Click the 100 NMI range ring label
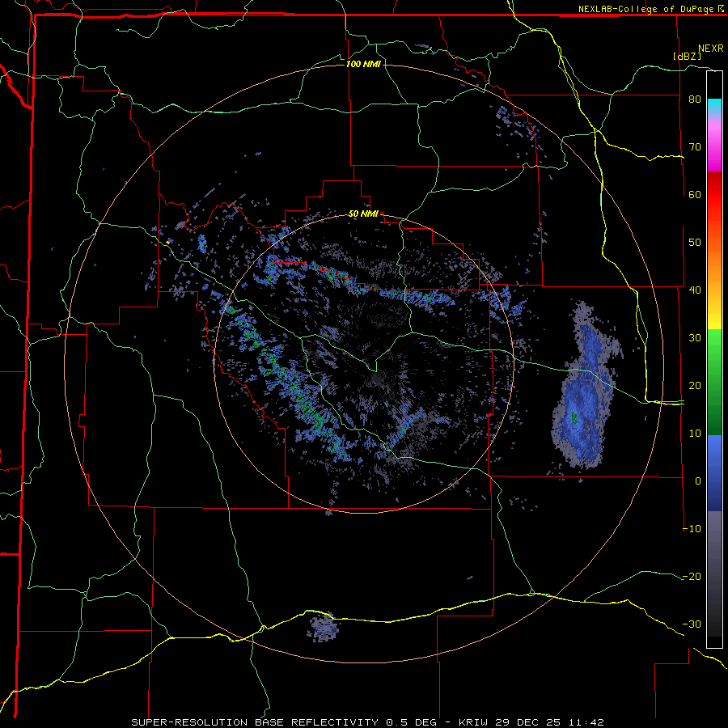Viewport: 728px width, 728px height. pyautogui.click(x=363, y=64)
